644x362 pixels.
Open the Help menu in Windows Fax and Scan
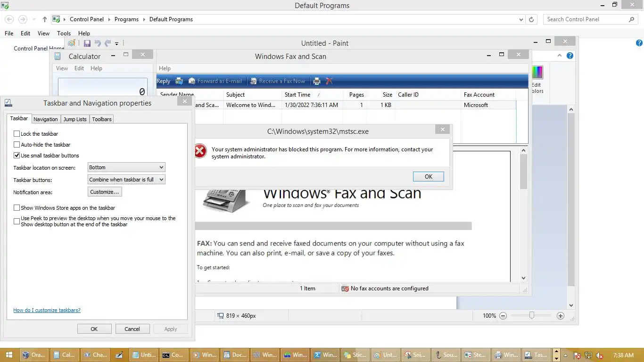(165, 68)
